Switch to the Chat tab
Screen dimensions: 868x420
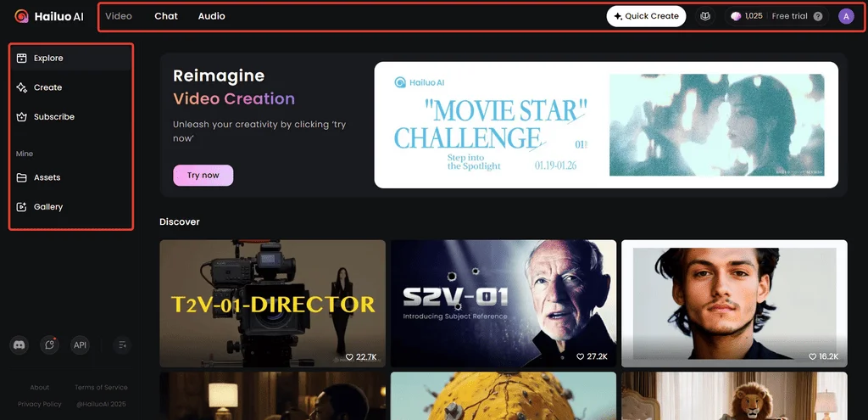(x=166, y=16)
